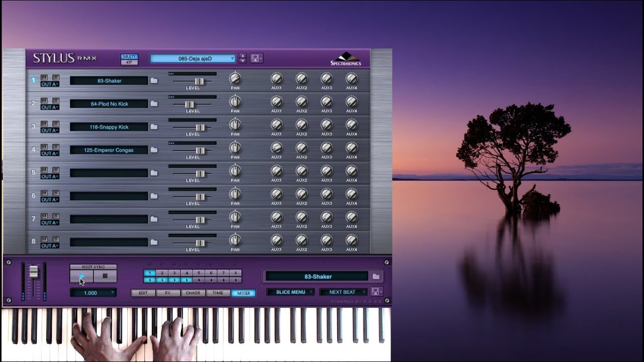Switch to the Chaos page
This screenshot has width=644, height=362.
point(193,293)
